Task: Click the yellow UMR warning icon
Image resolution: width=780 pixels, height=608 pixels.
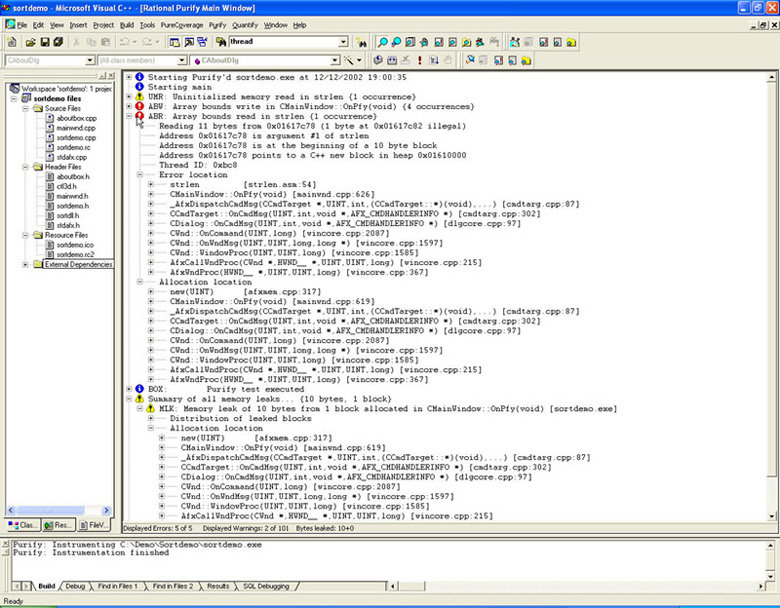Action: [x=139, y=96]
